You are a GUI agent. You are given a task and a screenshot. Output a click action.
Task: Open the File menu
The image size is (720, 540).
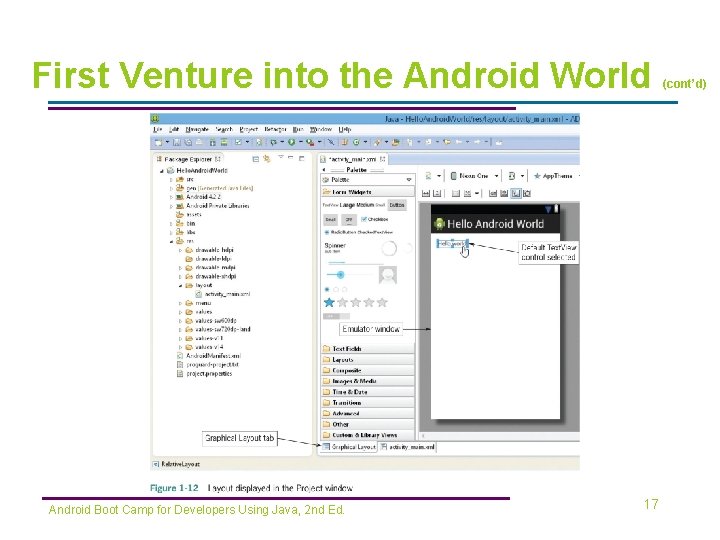point(158,129)
